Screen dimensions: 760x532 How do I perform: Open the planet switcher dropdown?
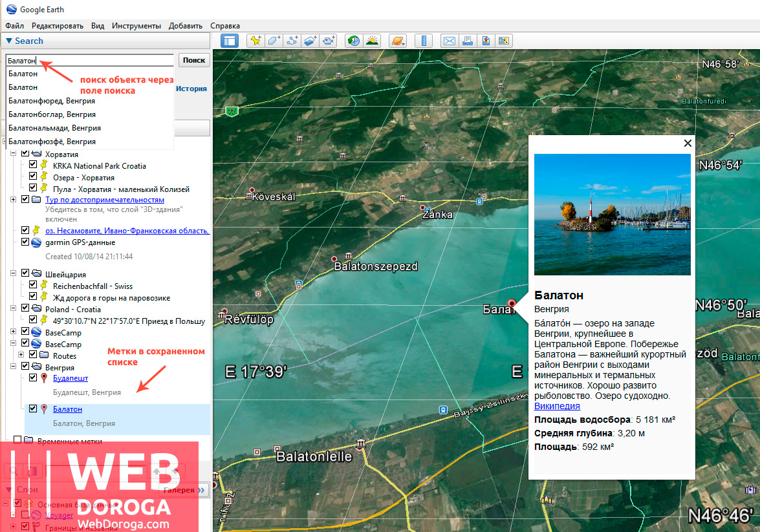click(x=397, y=41)
